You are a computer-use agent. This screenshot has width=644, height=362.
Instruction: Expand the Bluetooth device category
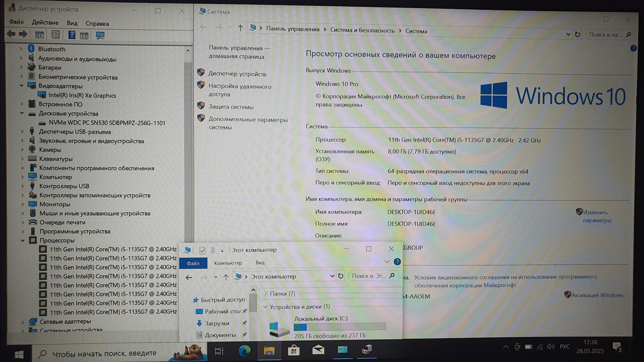21,49
